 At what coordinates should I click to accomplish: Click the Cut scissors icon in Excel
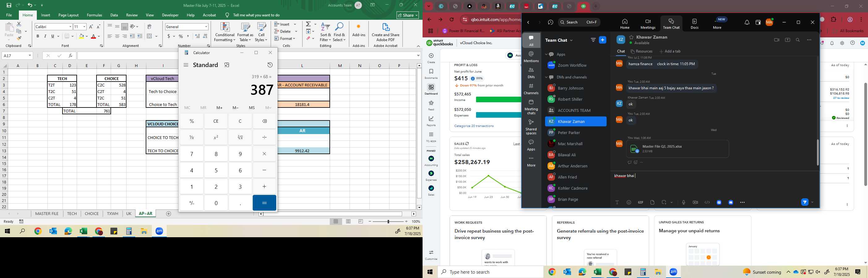click(x=19, y=24)
